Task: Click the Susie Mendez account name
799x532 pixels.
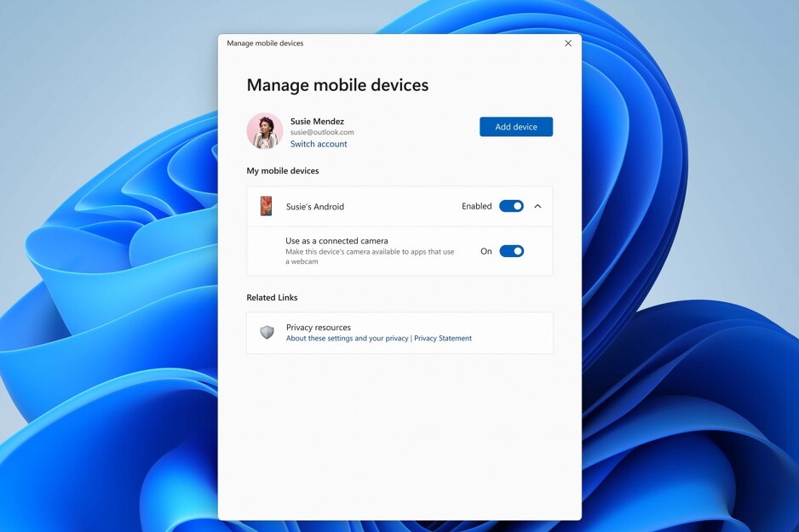Action: click(x=317, y=121)
